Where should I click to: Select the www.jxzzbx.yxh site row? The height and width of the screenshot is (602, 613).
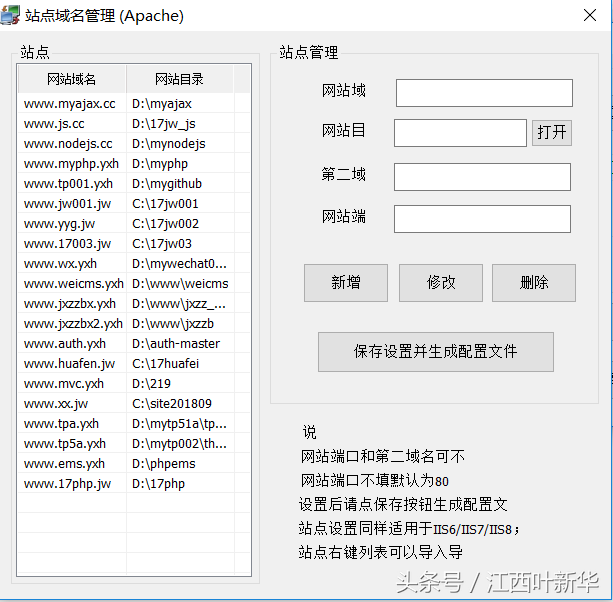(134, 303)
